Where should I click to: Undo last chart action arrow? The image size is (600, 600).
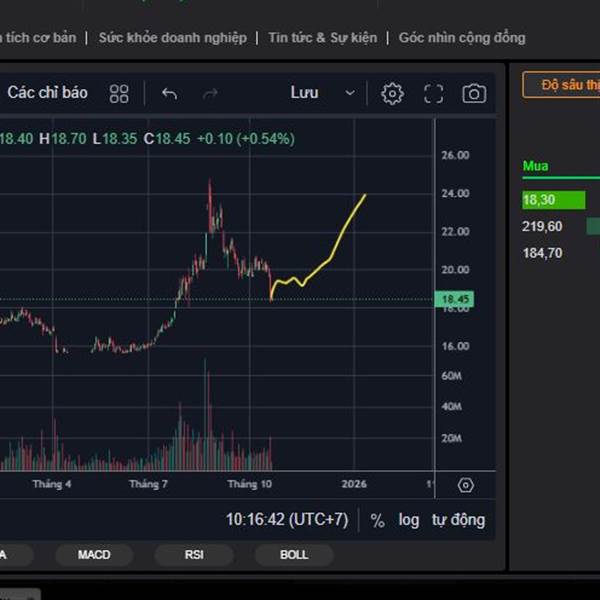pyautogui.click(x=169, y=94)
